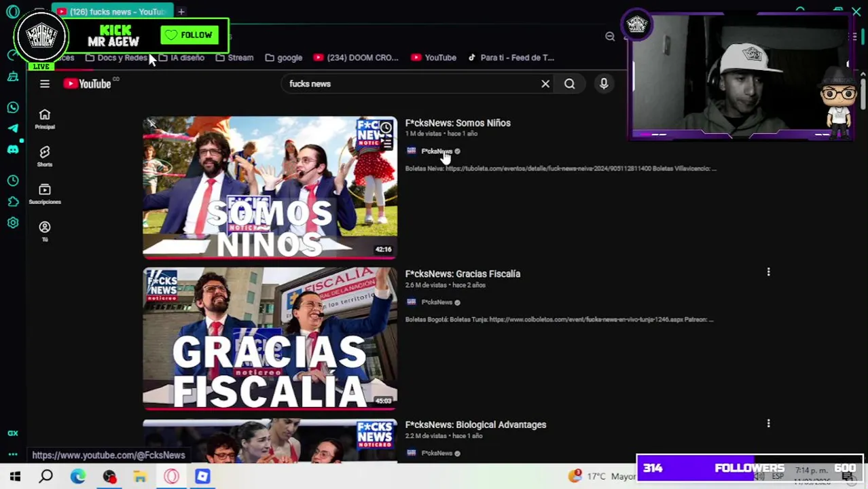Open GX Corner icon at the sidebar bottom
Viewport: 868px width, 489px height.
point(13,433)
